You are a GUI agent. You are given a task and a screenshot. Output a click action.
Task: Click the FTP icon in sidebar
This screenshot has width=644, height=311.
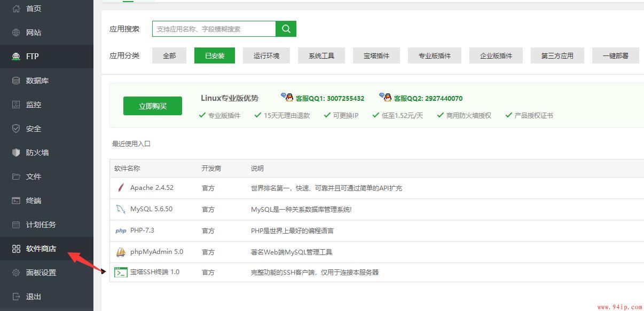click(x=16, y=57)
